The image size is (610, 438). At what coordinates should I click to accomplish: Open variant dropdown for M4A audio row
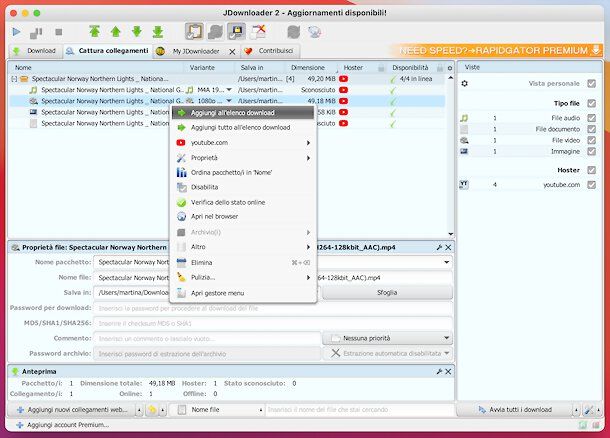click(229, 90)
